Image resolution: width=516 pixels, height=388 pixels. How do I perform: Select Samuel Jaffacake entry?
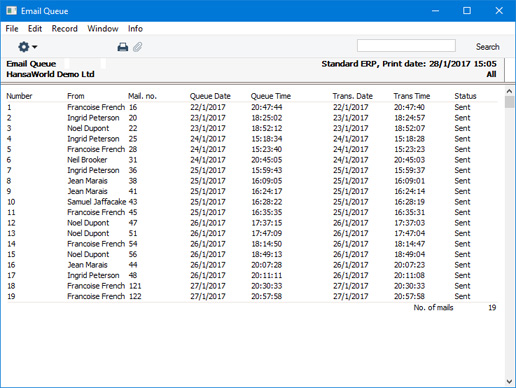pos(97,202)
